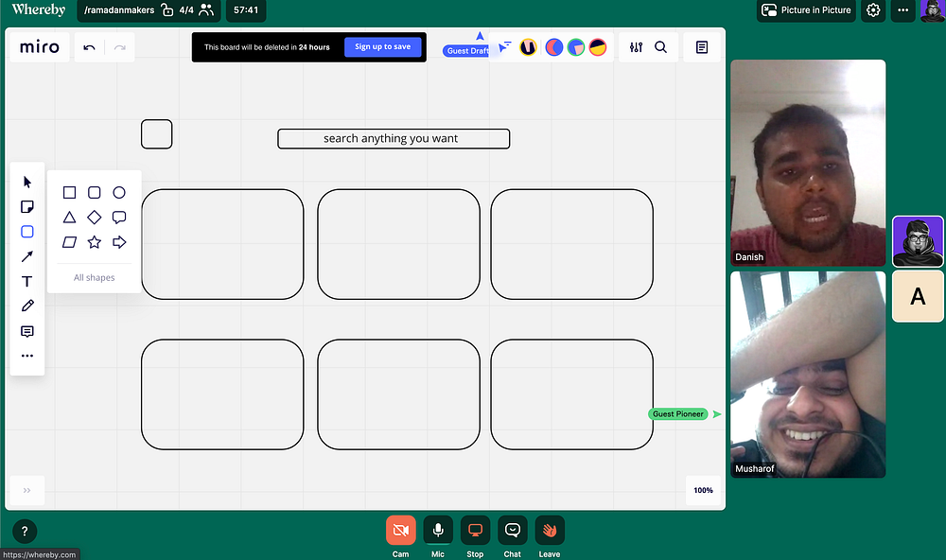Open Whereby settings gear

tap(873, 10)
